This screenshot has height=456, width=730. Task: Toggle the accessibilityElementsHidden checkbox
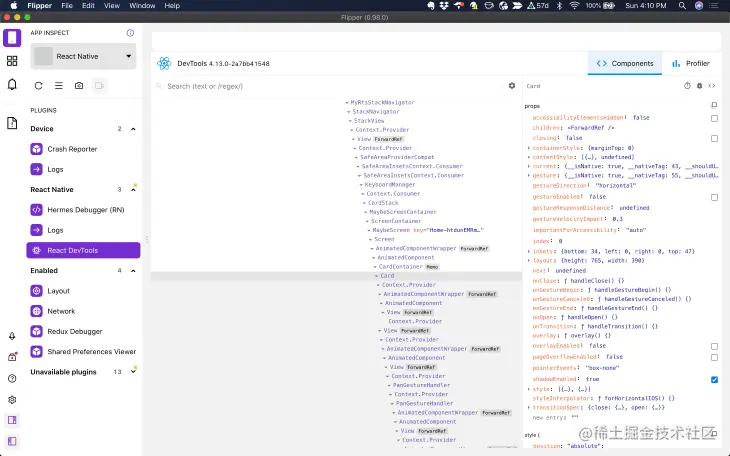[714, 118]
